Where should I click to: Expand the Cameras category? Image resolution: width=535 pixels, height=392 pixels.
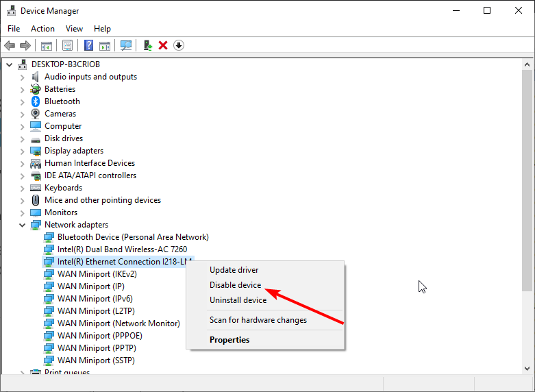[22, 114]
